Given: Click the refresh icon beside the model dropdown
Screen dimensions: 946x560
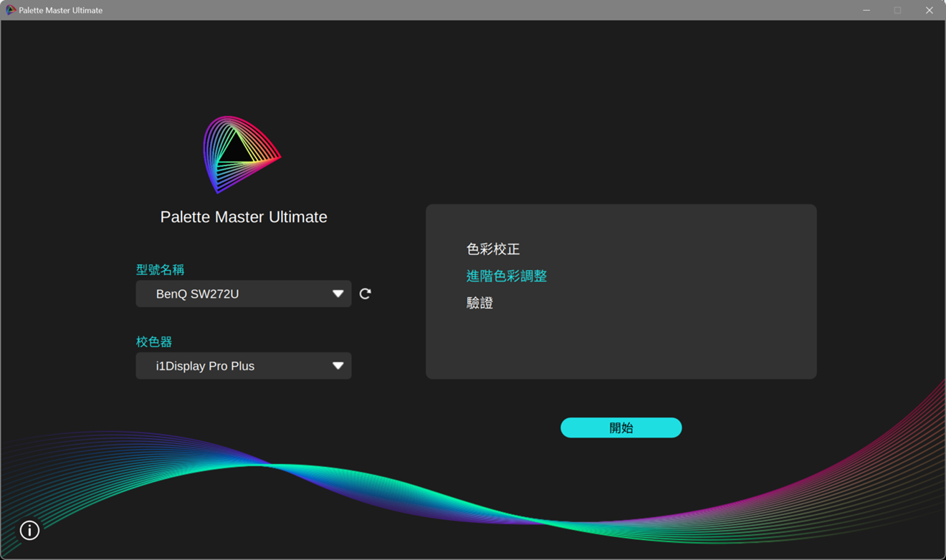Looking at the screenshot, I should 365,294.
